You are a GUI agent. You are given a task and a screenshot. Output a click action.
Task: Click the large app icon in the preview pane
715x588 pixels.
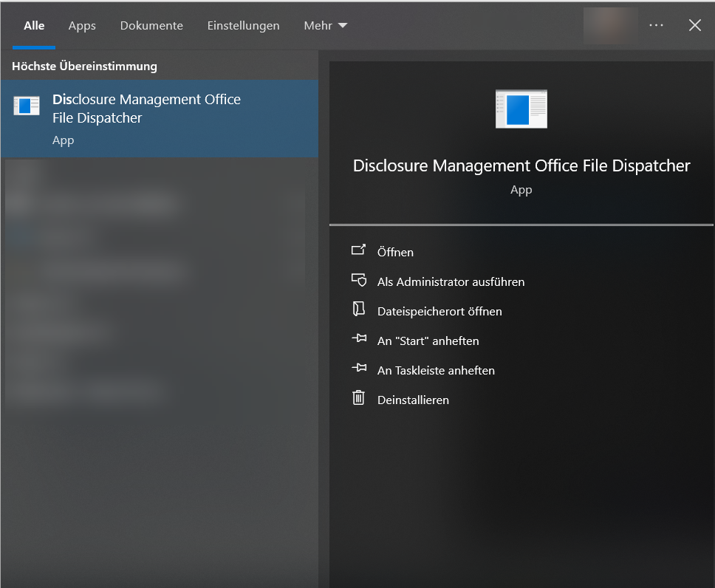(521, 109)
